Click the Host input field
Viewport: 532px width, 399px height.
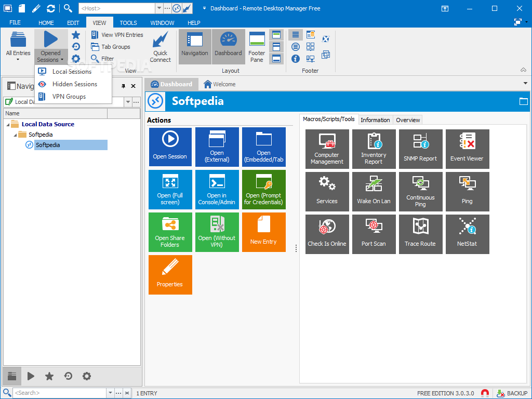(x=117, y=8)
